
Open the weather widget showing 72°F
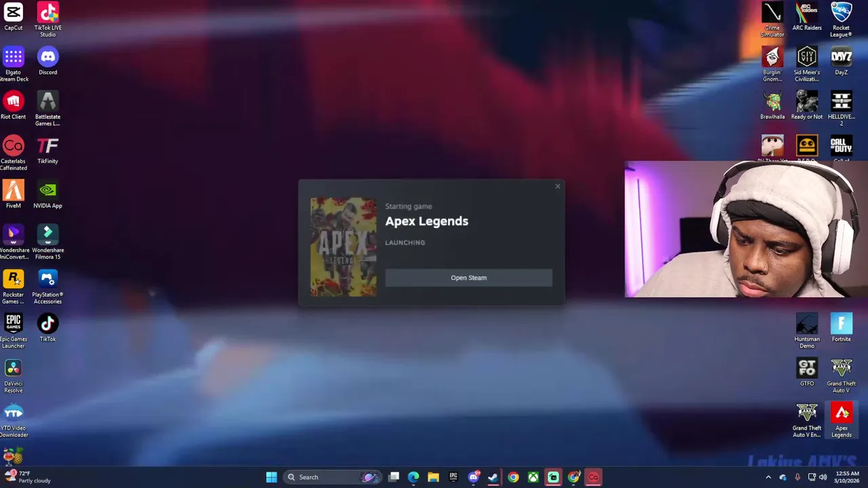pyautogui.click(x=27, y=477)
